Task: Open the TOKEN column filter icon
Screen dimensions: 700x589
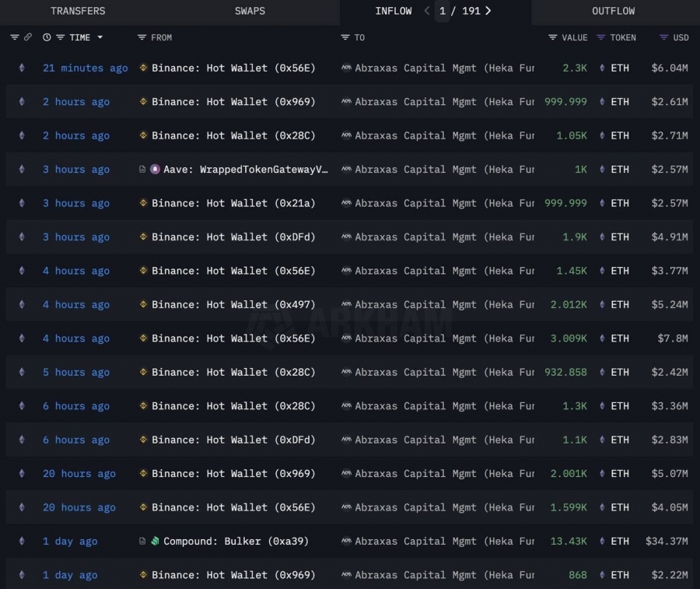Action: tap(601, 37)
